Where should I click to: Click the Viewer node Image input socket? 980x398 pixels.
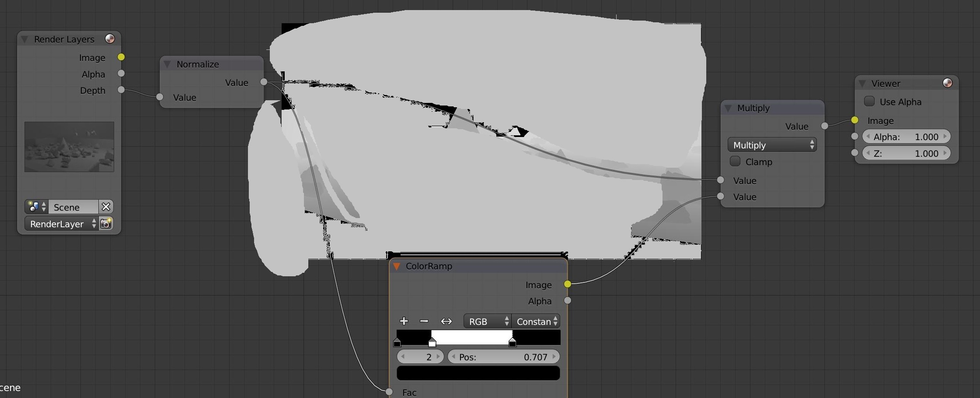click(855, 120)
